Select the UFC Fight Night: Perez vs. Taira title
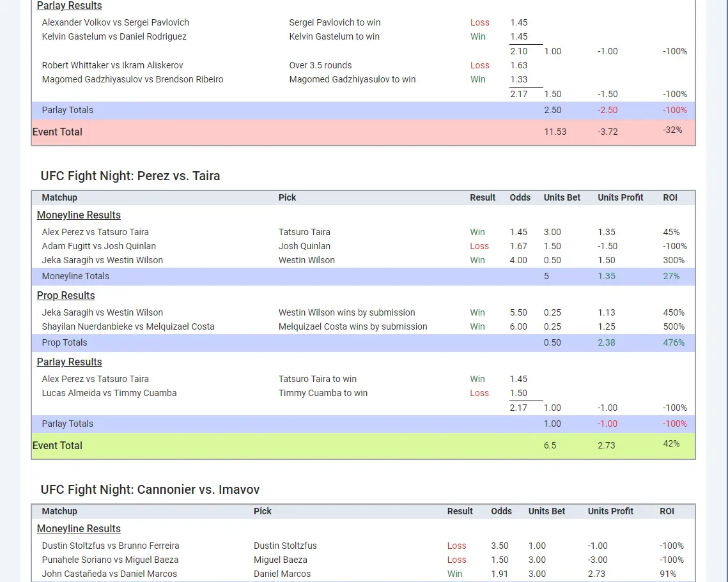 (x=130, y=176)
